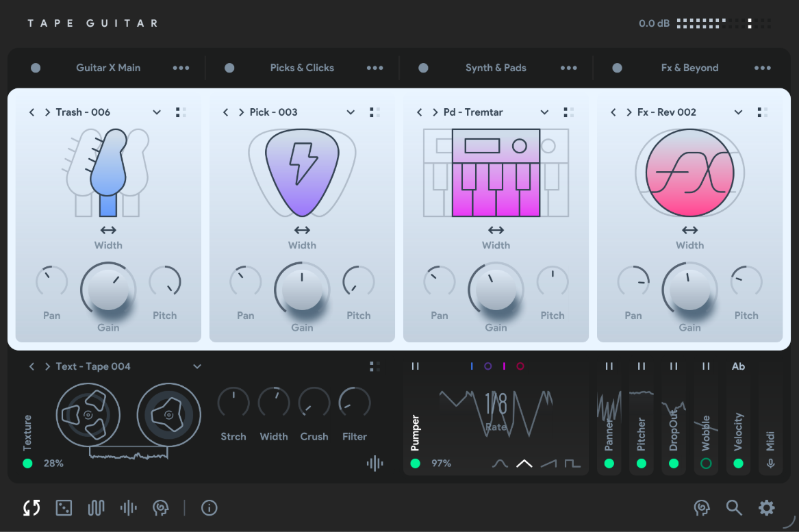The image size is (799, 532).
Task: Toggle the DropOut on/off dot
Action: [x=674, y=464]
